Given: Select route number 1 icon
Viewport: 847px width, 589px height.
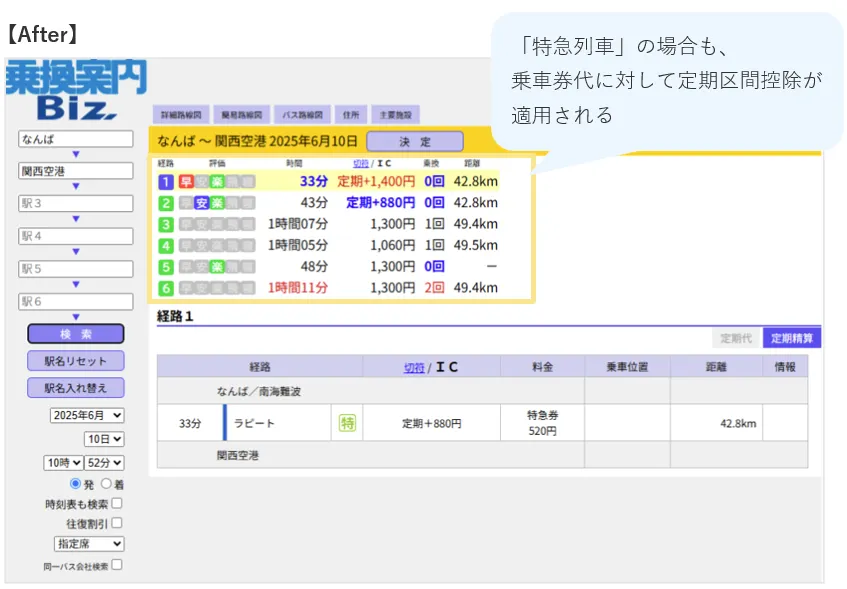Looking at the screenshot, I should 166,182.
